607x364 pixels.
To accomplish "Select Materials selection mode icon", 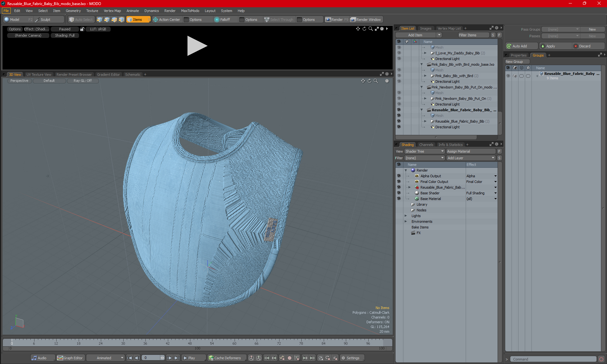I will (x=121, y=20).
